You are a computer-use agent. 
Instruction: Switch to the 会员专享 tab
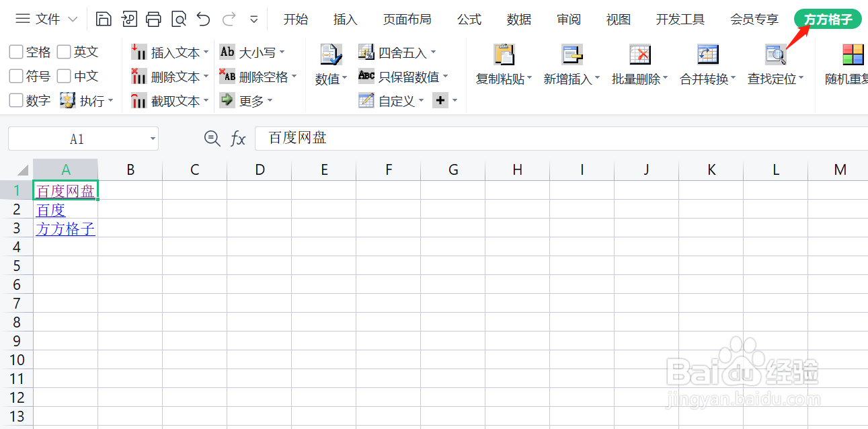[x=754, y=19]
